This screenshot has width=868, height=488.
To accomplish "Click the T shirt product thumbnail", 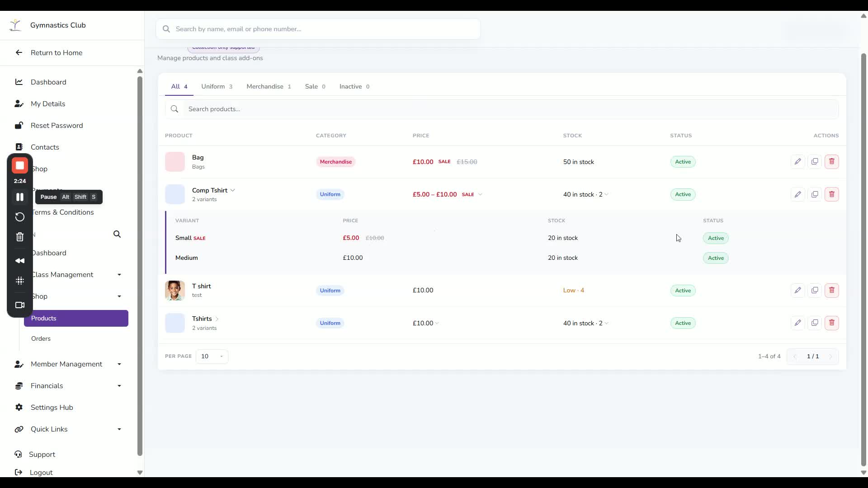I will coord(175,291).
